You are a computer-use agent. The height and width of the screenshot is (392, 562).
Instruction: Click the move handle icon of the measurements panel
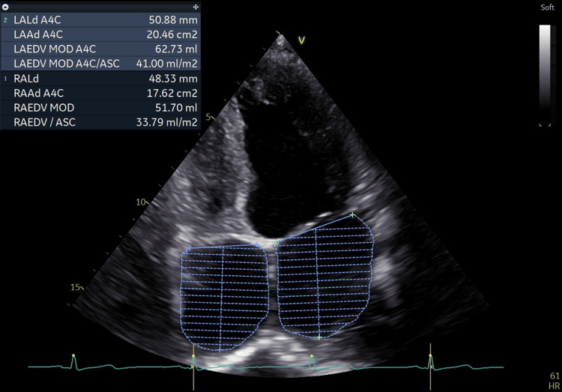196,7
